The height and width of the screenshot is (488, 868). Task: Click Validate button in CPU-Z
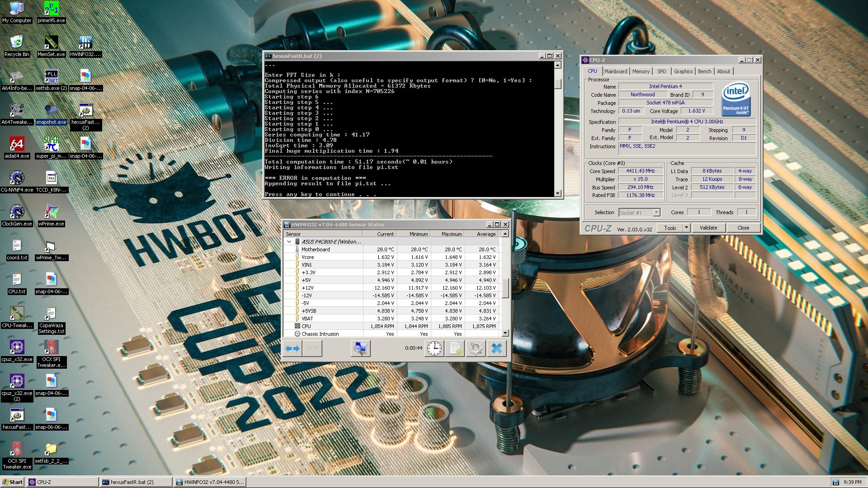coord(708,228)
